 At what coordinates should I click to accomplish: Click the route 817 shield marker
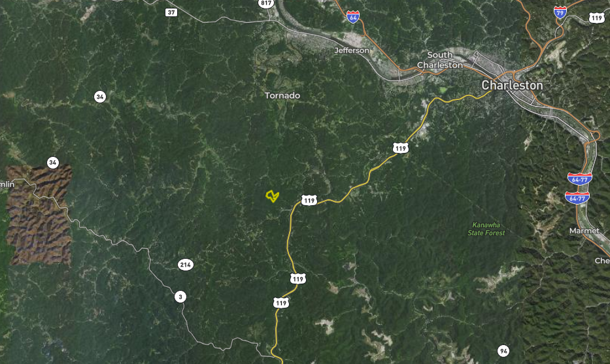[266, 3]
